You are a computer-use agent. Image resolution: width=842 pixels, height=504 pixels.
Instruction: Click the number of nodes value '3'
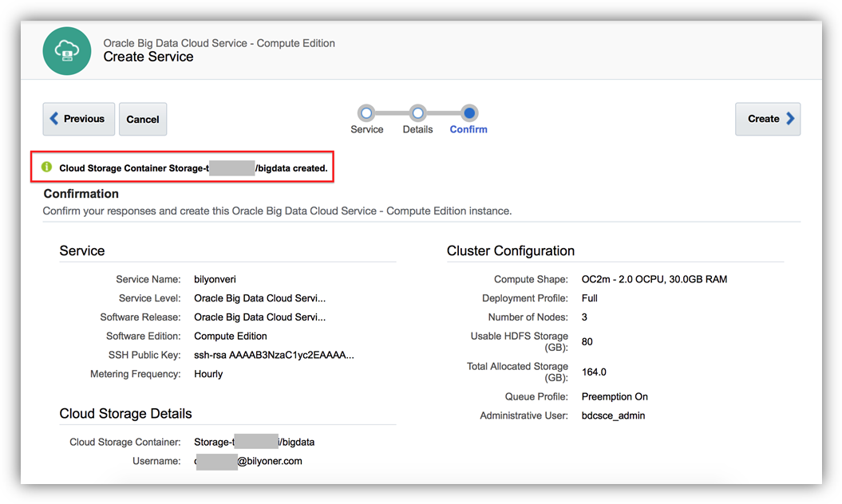pyautogui.click(x=584, y=317)
